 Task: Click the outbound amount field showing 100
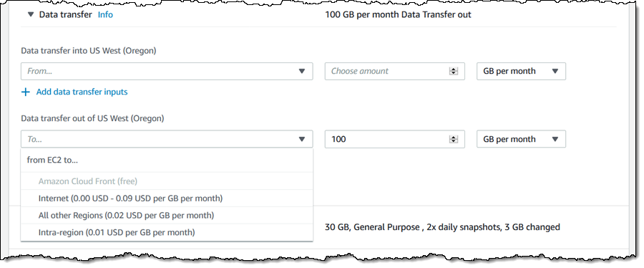(x=395, y=139)
